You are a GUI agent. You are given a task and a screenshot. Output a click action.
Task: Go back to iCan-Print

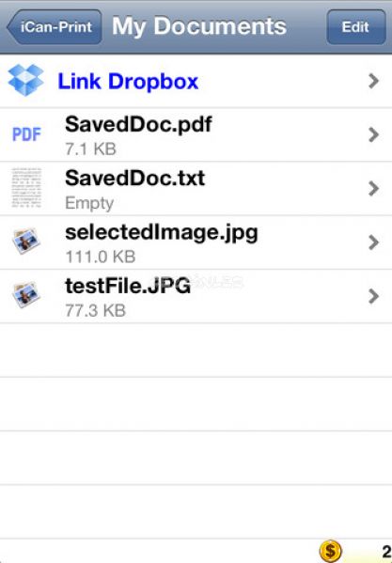pos(55,27)
